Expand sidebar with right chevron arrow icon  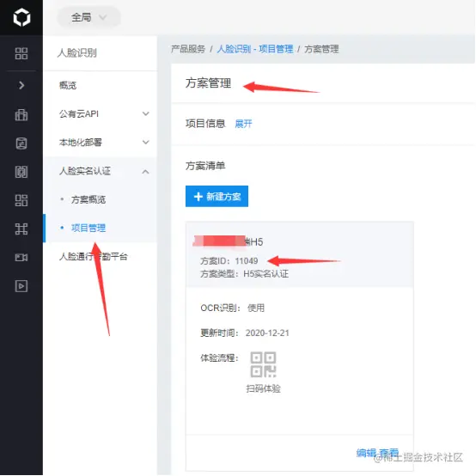click(x=21, y=85)
